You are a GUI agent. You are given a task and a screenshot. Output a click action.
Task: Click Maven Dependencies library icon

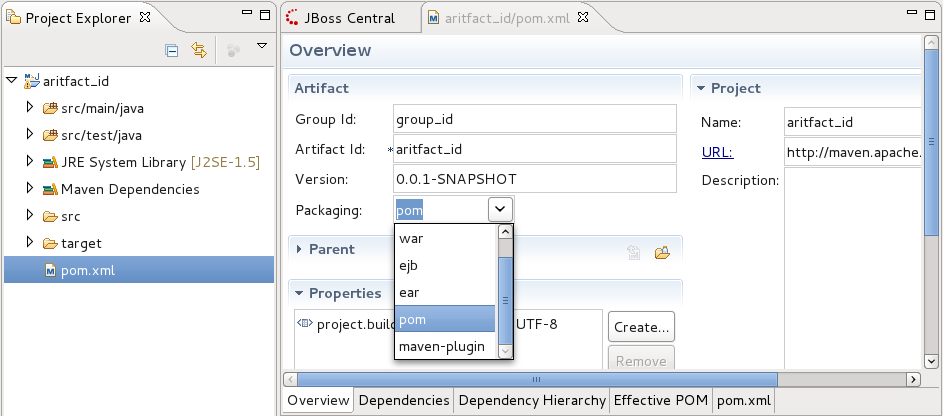[x=50, y=189]
